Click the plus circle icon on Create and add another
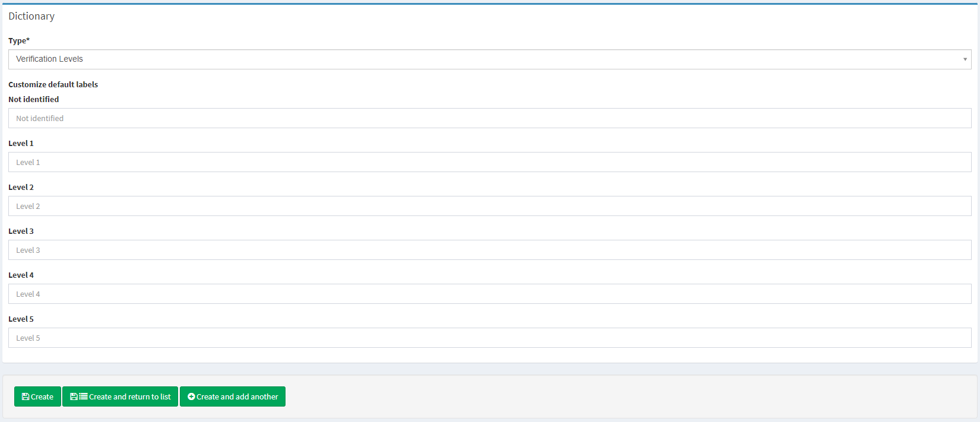The width and height of the screenshot is (980, 422). (191, 396)
